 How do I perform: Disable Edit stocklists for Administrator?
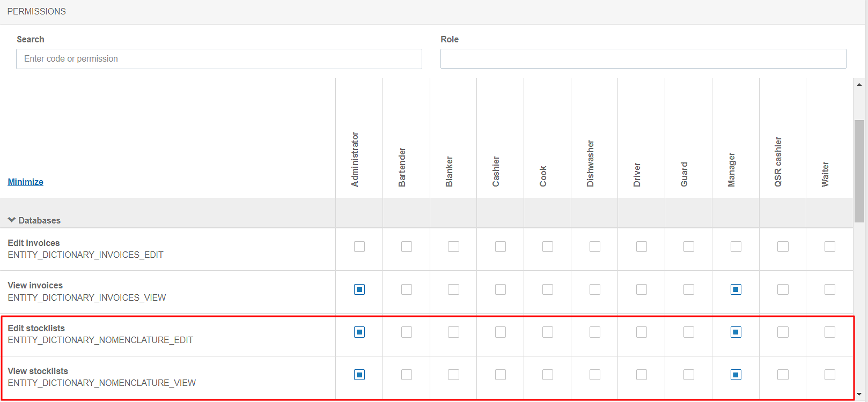pos(359,332)
